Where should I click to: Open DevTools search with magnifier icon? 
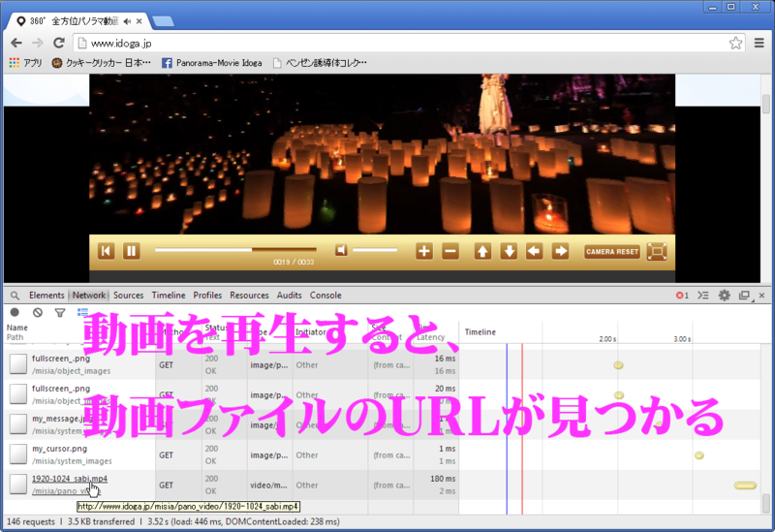point(15,296)
